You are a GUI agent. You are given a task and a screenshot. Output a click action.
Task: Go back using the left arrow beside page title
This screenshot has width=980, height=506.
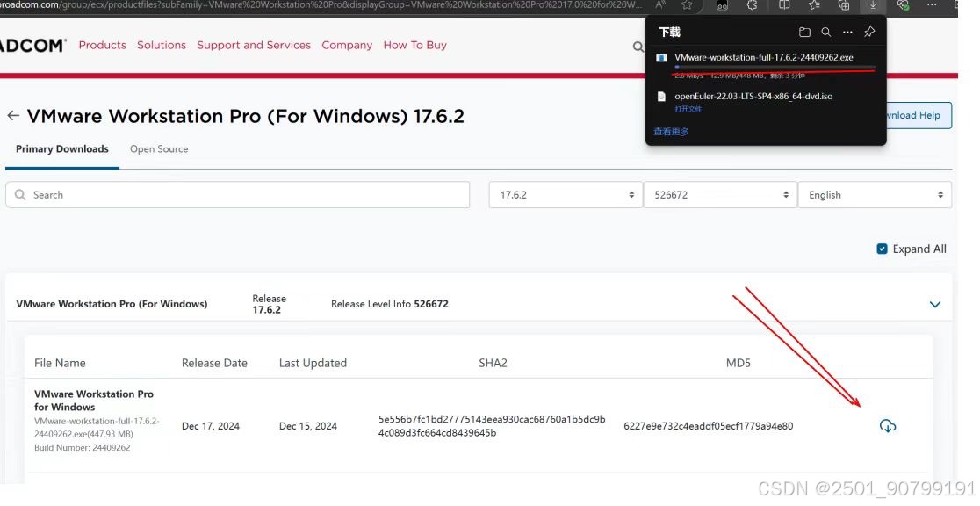(13, 116)
